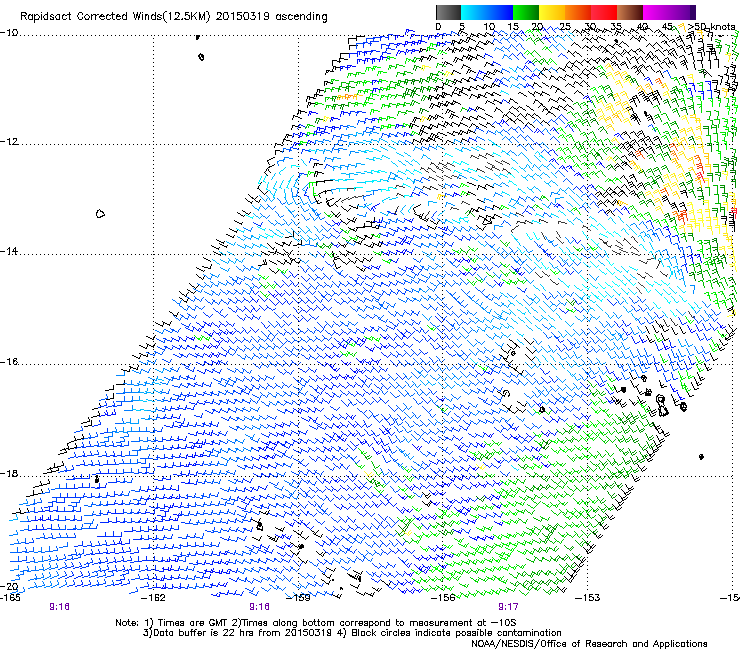Click the date '20150319 ascending' in the title
Screen dimensions: 740x650
click(271, 17)
